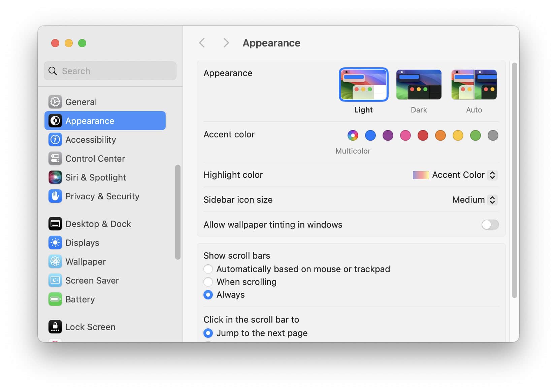This screenshot has height=392, width=557.
Task: Click the back navigation chevron
Action: 202,43
